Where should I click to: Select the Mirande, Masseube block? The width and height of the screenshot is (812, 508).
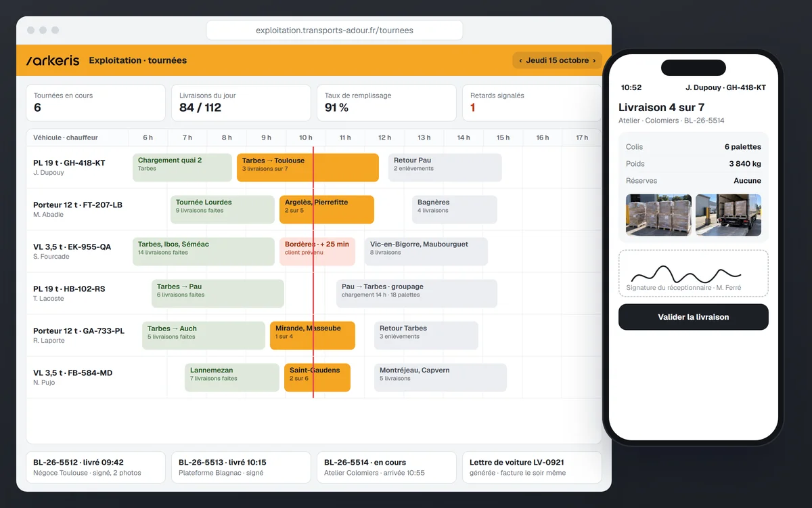coord(313,335)
